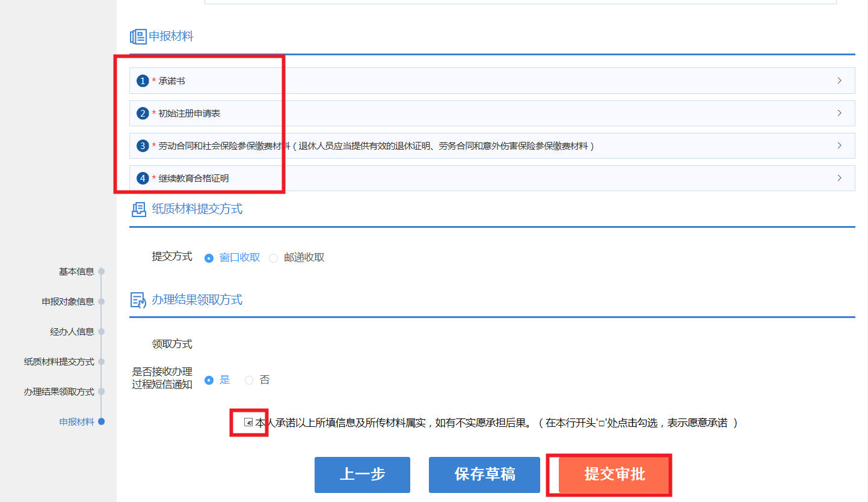
Task: Click the highlighted 申报材料 timeline dot
Action: 101,422
